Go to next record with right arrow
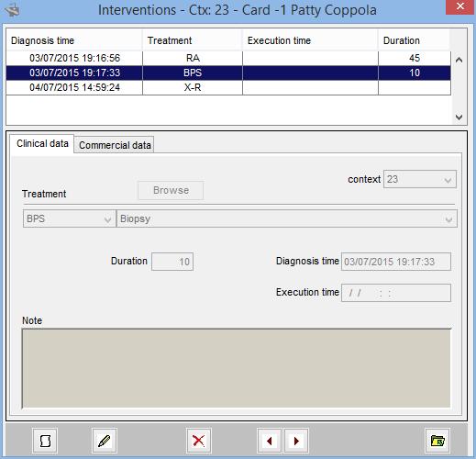Image resolution: width=476 pixels, height=459 pixels. (x=296, y=441)
